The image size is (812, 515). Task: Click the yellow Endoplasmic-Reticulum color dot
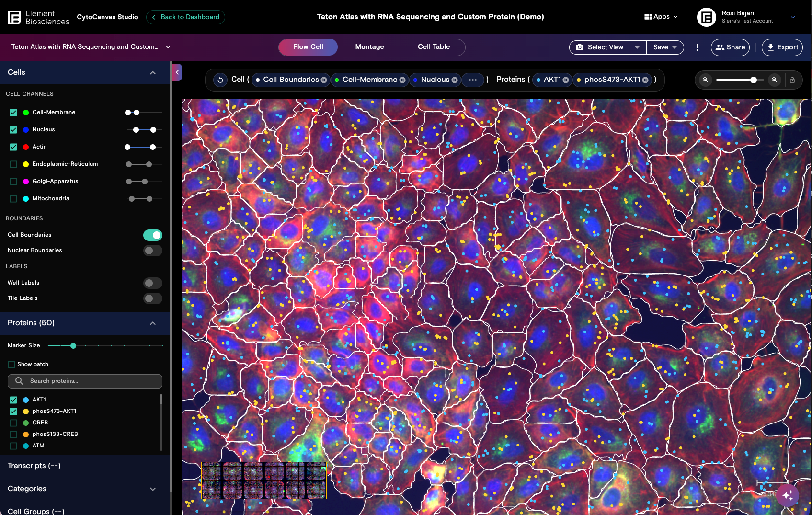point(26,164)
